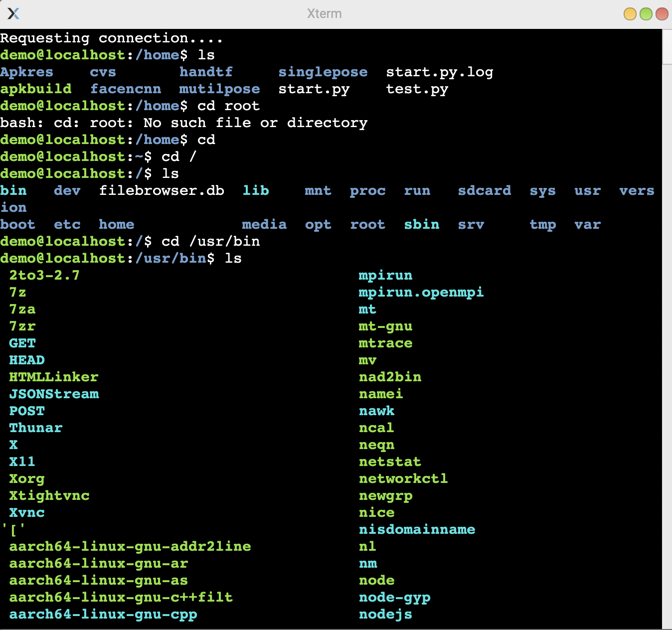Click the 7za entry
The width and height of the screenshot is (672, 630).
(x=22, y=309)
